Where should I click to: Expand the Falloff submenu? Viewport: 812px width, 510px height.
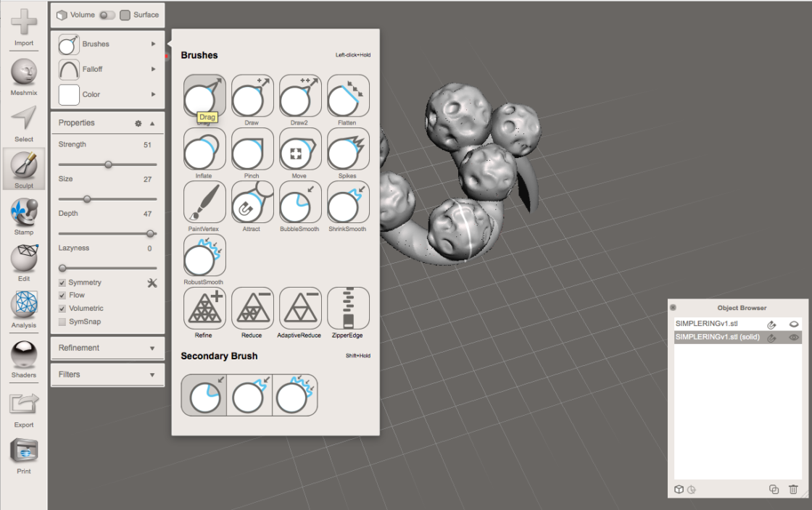[x=107, y=69]
